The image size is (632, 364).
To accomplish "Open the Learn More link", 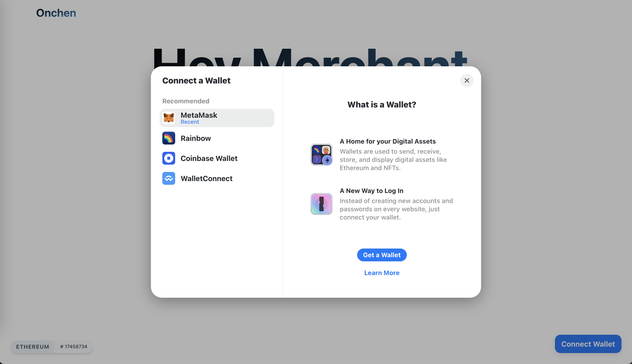I will click(x=382, y=273).
